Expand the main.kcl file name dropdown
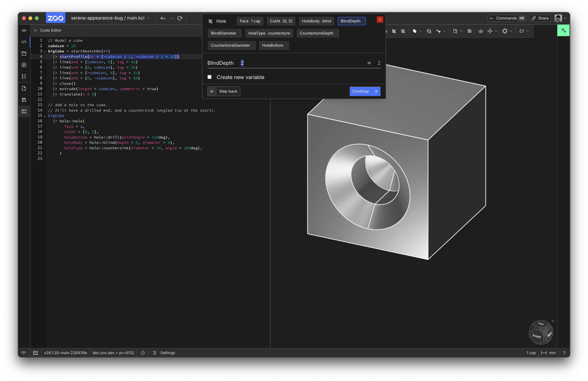The height and width of the screenshot is (381, 588). click(x=148, y=18)
